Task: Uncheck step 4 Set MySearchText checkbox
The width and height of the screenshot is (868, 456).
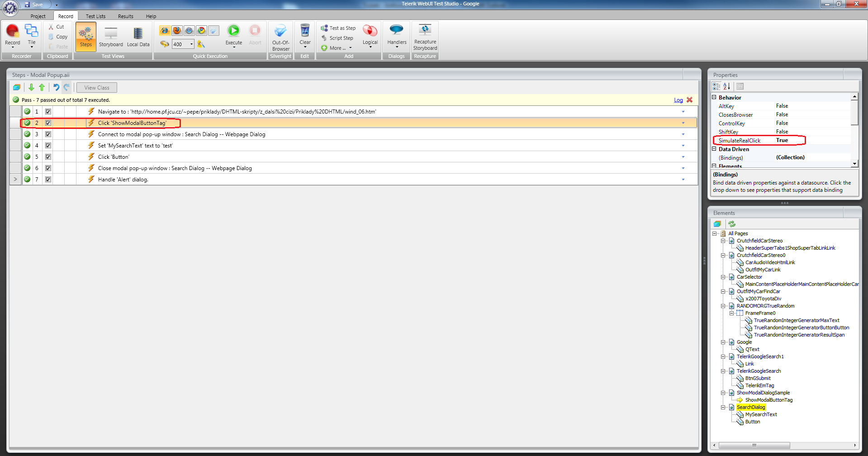Action: click(x=48, y=145)
